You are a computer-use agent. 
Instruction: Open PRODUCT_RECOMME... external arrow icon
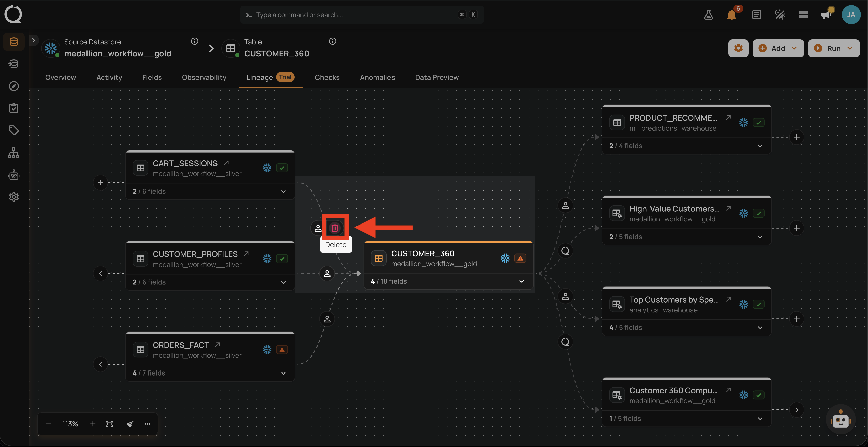coord(728,117)
